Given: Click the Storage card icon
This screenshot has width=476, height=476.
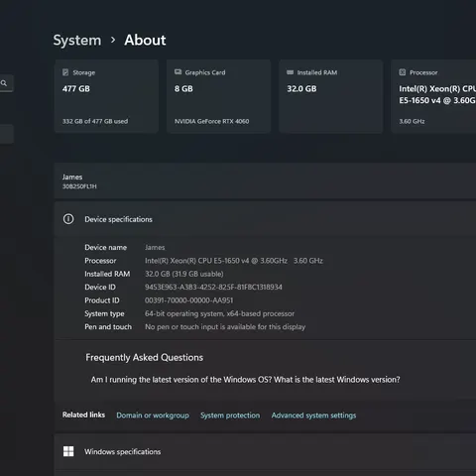Looking at the screenshot, I should 65,72.
